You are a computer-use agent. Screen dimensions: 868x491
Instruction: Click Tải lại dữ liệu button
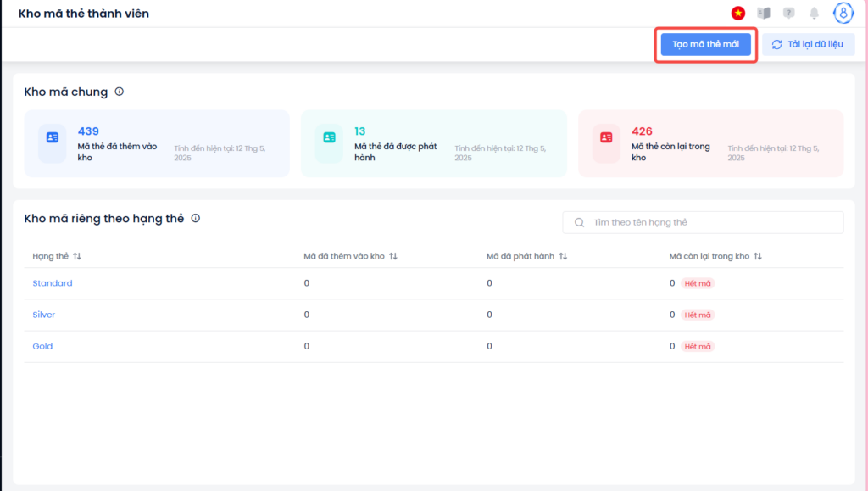(x=808, y=44)
